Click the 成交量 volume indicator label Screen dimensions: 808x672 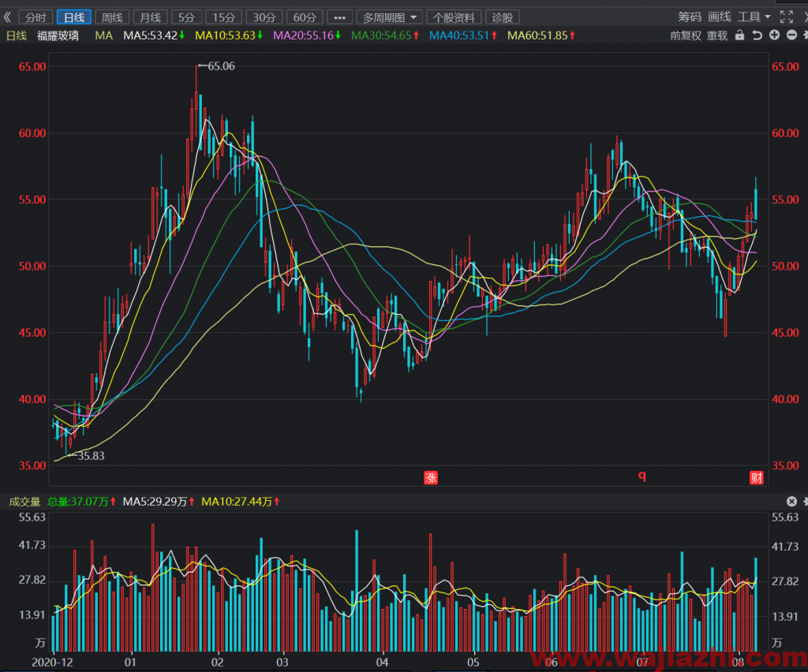point(24,502)
